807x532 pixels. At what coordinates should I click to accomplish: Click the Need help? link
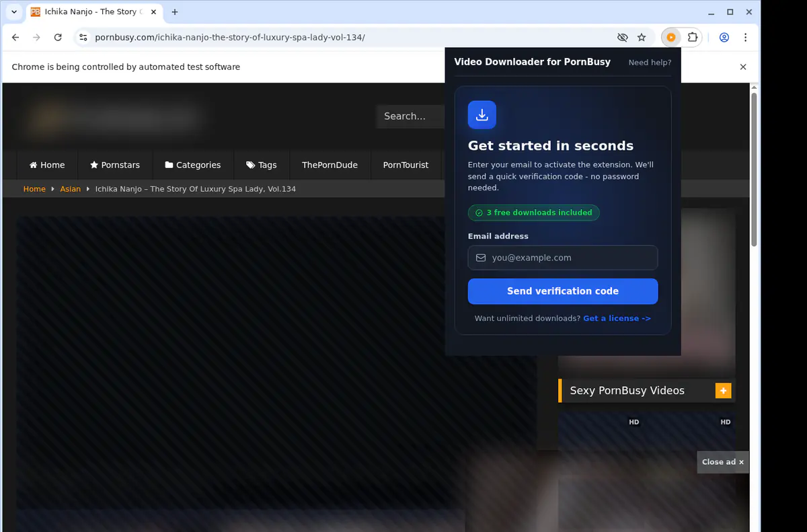pos(650,63)
